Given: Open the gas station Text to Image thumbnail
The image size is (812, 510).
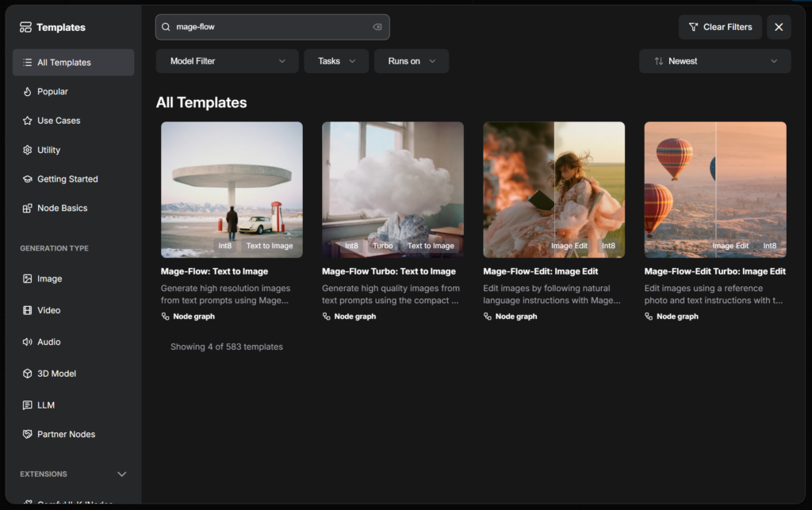Looking at the screenshot, I should point(232,190).
